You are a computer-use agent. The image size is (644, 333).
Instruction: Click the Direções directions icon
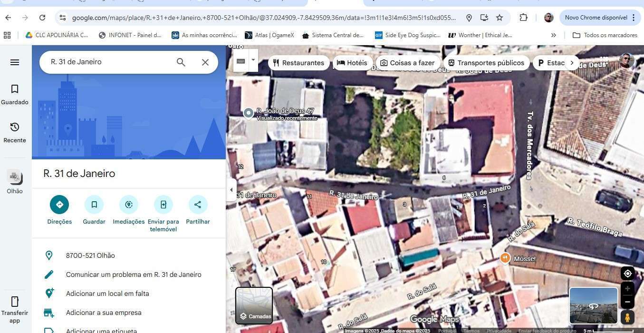[x=59, y=205]
